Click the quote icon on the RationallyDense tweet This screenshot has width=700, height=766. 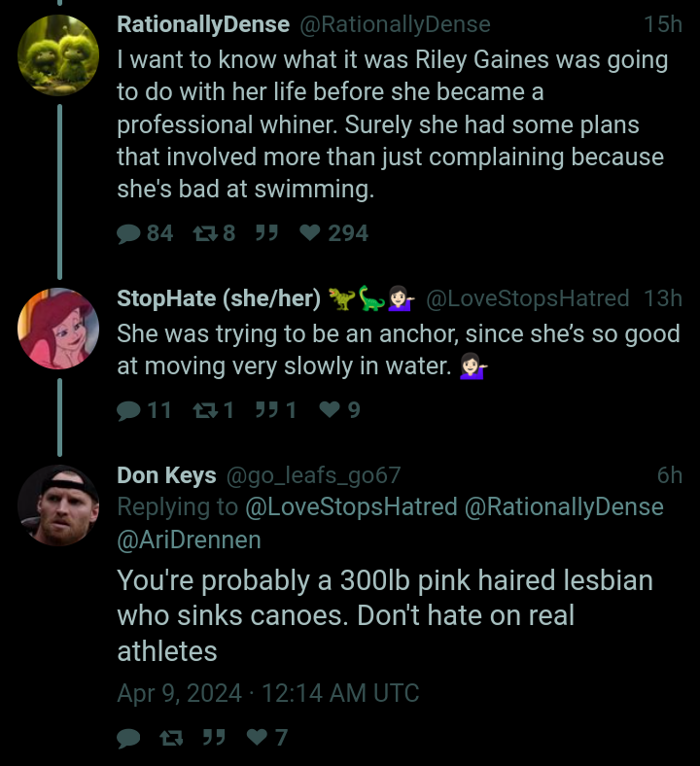(266, 233)
